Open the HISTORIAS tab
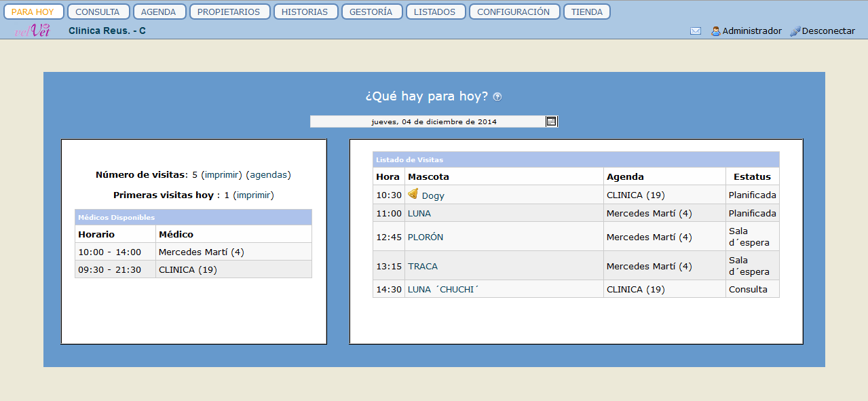Screen dimensions: 868x401 (x=305, y=12)
